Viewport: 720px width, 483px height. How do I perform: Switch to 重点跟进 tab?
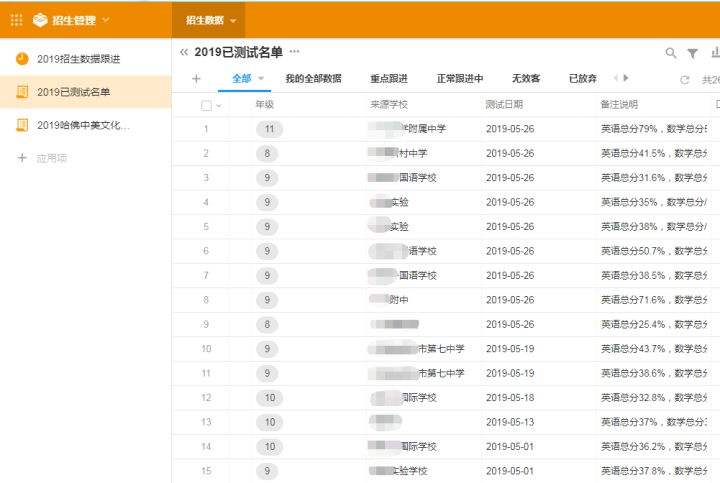pos(389,78)
